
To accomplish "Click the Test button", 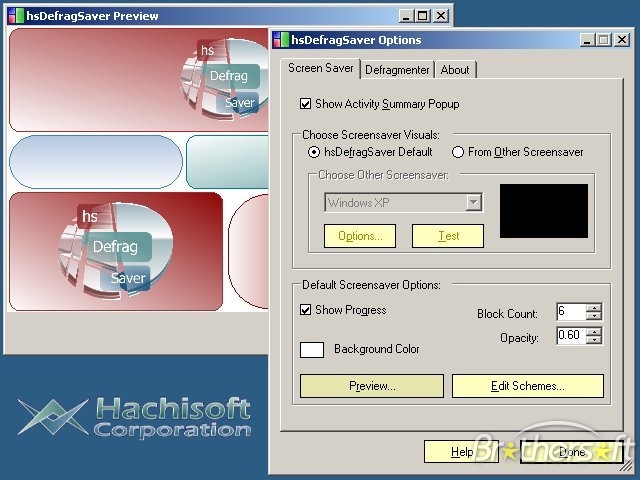I will [x=448, y=236].
